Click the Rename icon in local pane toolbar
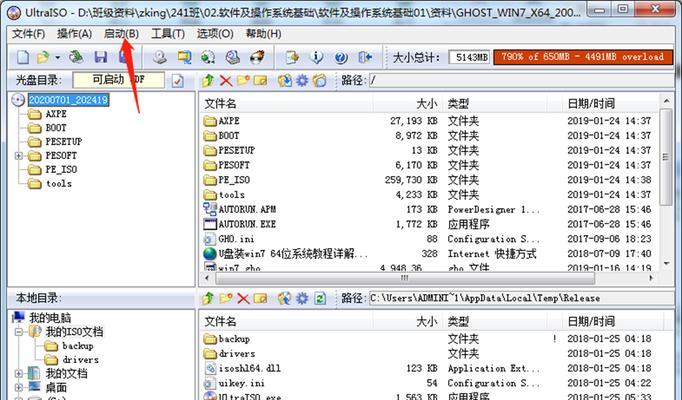682x400 pixels. point(261,298)
